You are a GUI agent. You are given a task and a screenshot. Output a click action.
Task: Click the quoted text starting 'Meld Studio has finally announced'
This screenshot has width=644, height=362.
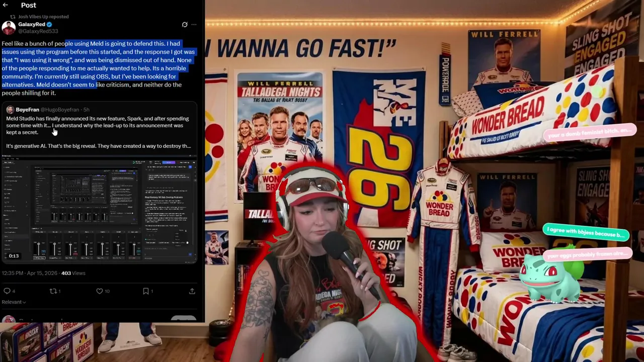pyautogui.click(x=98, y=125)
